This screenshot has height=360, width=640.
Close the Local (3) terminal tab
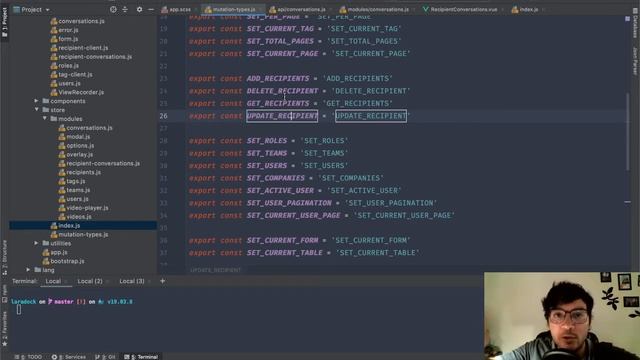click(149, 281)
